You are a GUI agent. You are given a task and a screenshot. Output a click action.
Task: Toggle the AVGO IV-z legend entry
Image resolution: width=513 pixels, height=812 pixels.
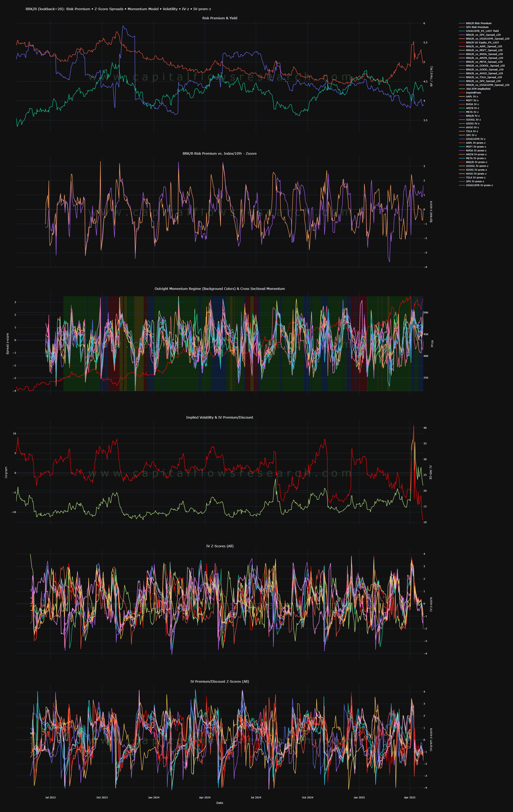(x=469, y=127)
